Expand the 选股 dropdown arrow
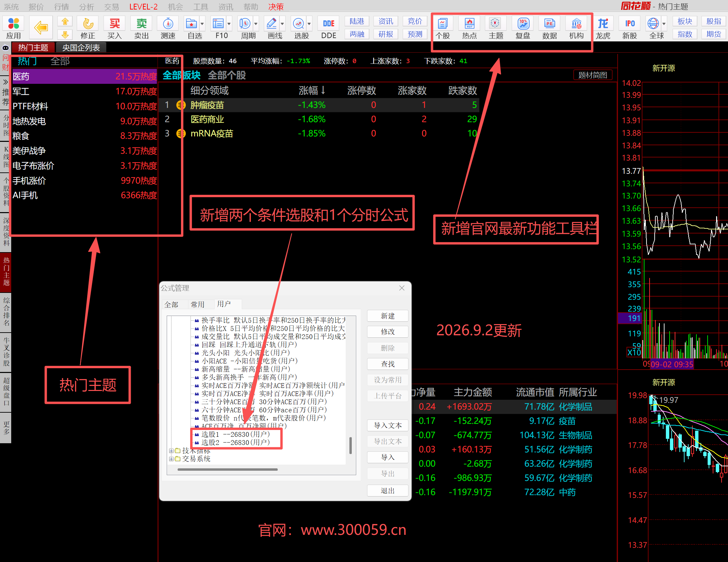Image resolution: width=728 pixels, height=562 pixels. pyautogui.click(x=309, y=24)
